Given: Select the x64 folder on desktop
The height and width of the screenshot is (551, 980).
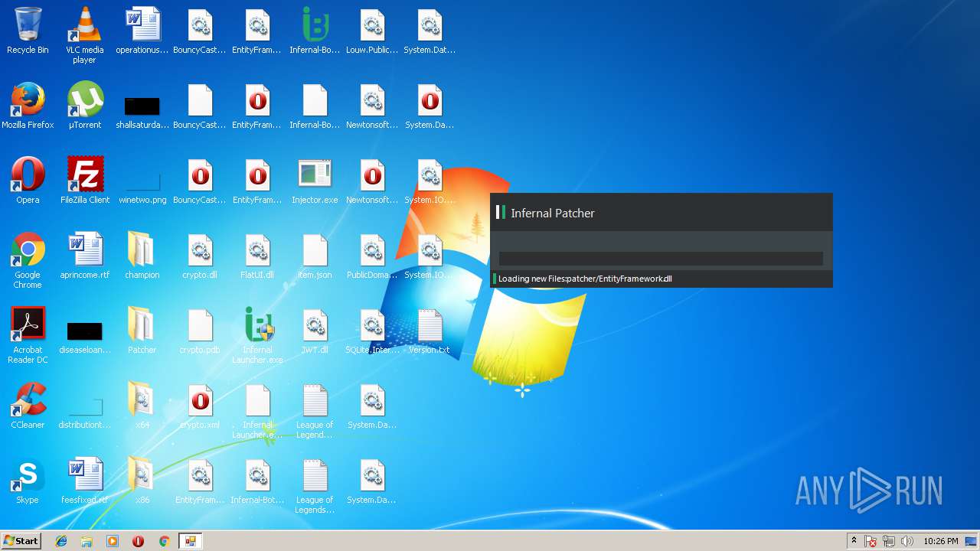Looking at the screenshot, I should click(142, 406).
